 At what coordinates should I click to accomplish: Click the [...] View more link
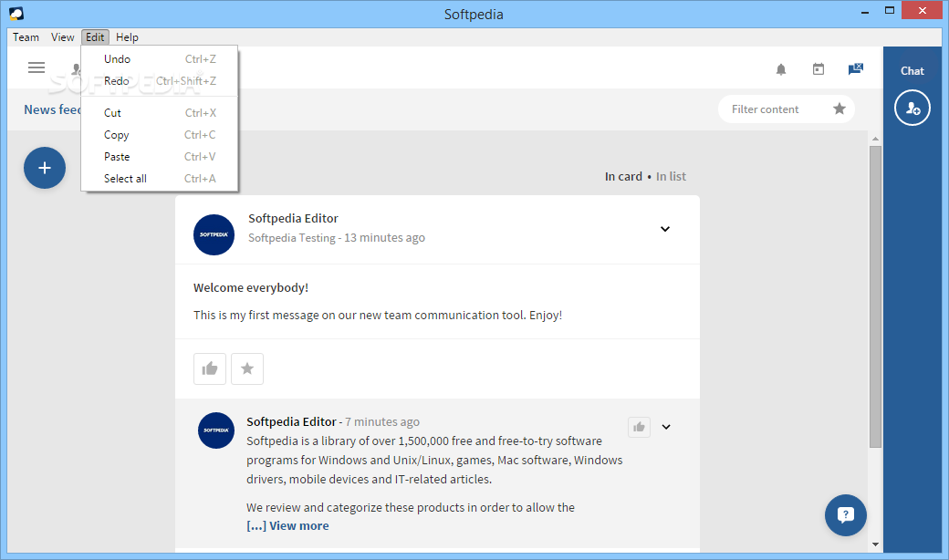pos(287,525)
